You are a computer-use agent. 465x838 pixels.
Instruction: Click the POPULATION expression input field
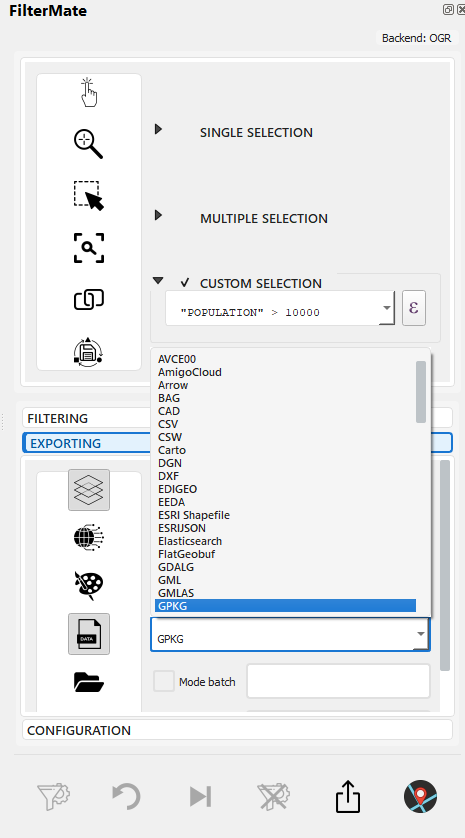(x=273, y=308)
